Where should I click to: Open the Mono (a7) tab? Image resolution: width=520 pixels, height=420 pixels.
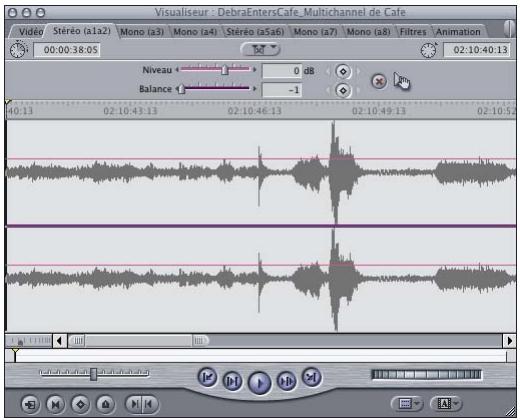[315, 32]
